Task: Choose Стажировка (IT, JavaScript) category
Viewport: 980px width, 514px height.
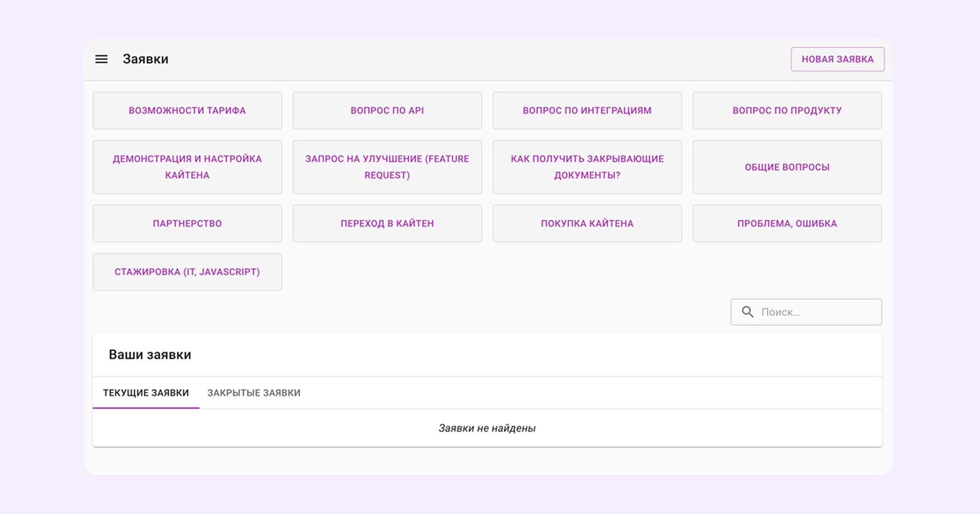Action: point(188,272)
